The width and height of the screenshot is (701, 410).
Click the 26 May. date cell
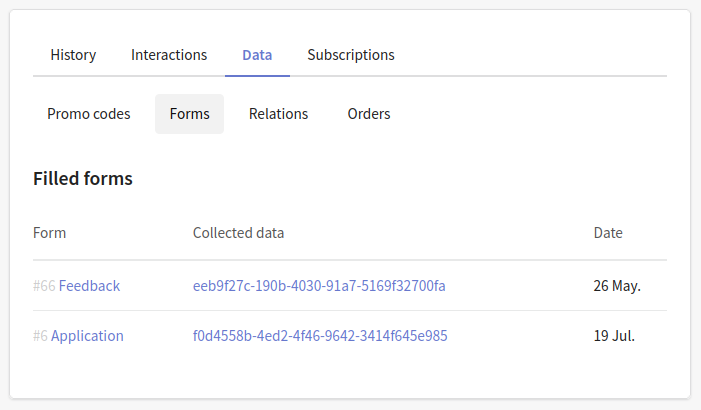[x=617, y=286]
